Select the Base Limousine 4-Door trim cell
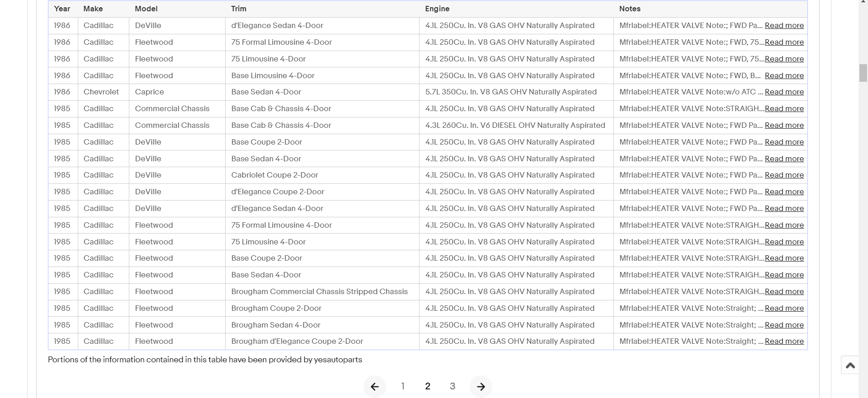 (322, 76)
